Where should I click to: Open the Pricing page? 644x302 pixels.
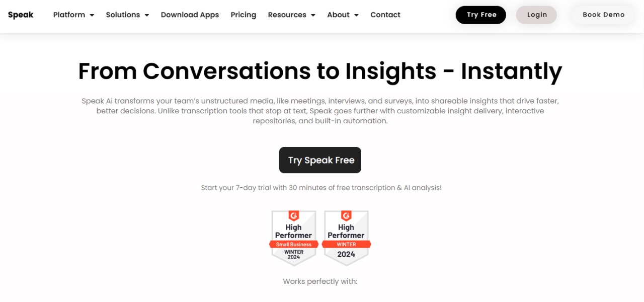tap(244, 15)
